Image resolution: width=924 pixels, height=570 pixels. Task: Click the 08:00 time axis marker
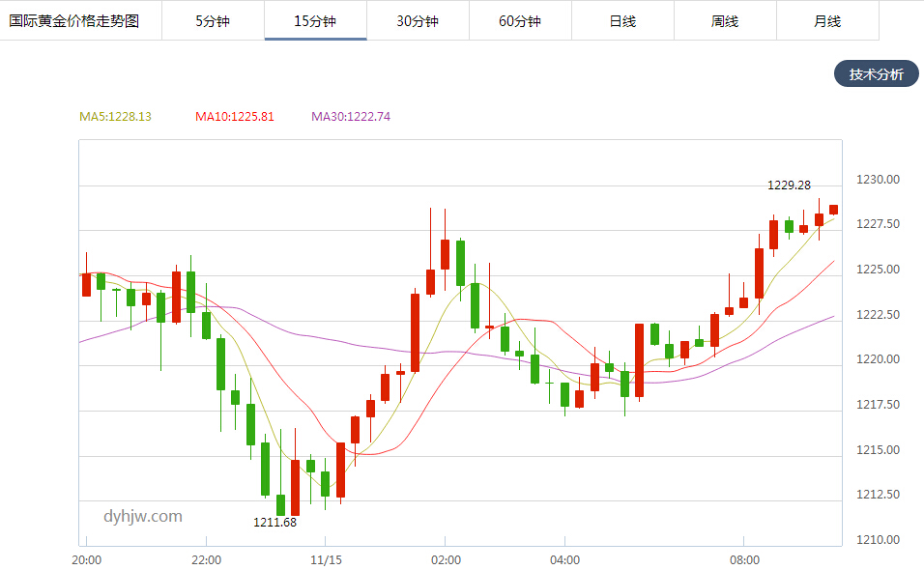coord(744,560)
